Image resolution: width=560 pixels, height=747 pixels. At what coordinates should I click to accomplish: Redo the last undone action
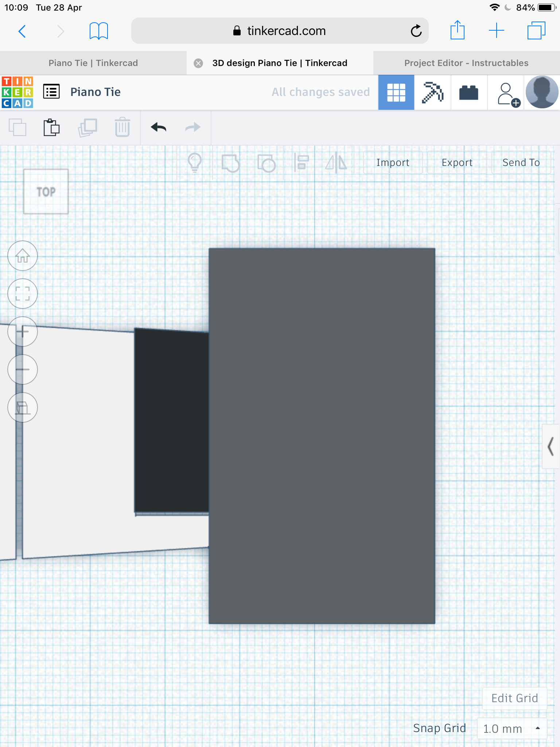click(193, 127)
